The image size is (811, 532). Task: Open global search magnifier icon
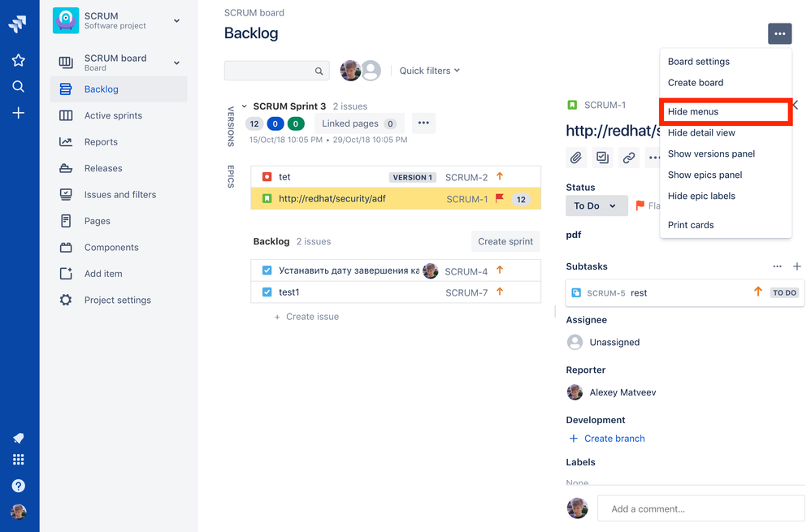click(18, 86)
